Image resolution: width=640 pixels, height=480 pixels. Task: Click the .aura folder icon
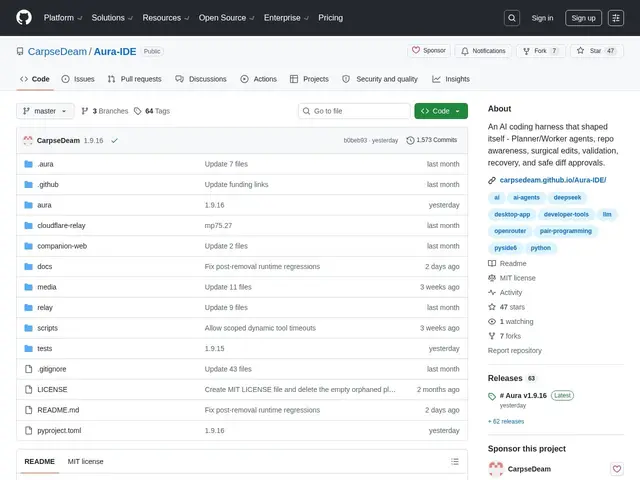click(28, 164)
